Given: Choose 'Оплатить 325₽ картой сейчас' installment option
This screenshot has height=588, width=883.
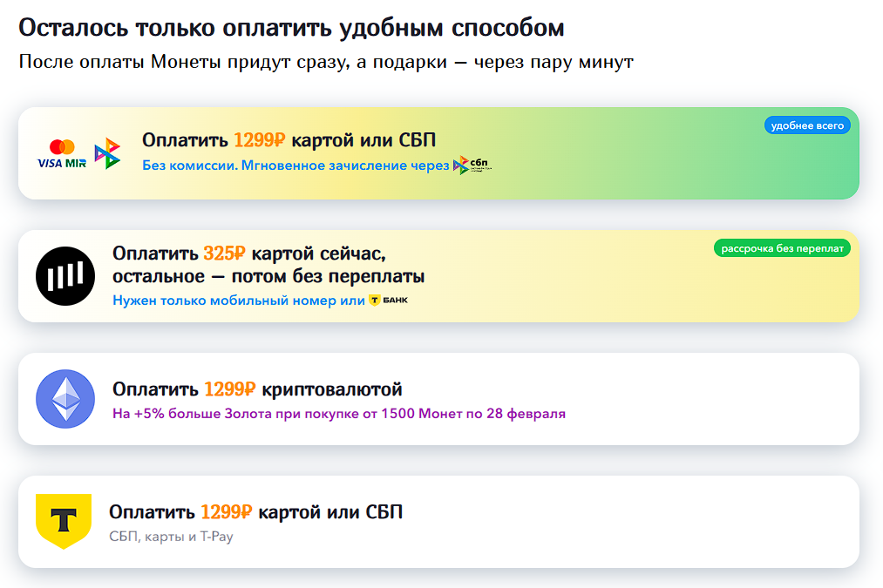Looking at the screenshot, I should 248,253.
